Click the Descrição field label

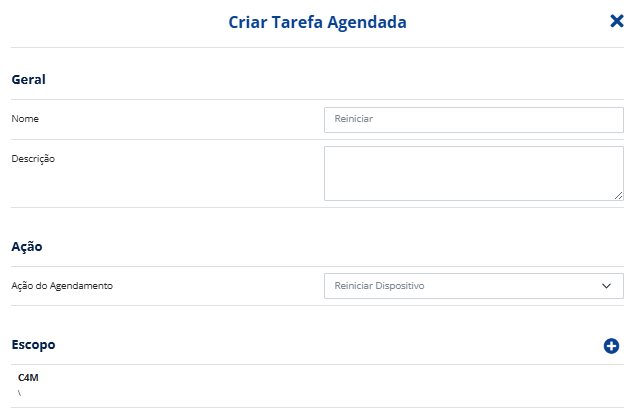pyautogui.click(x=33, y=158)
